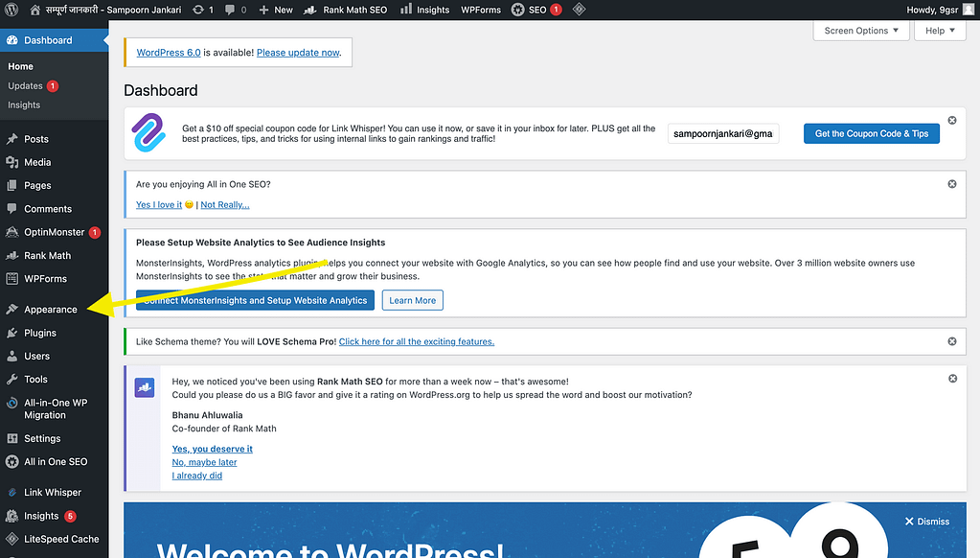
Task: Click the Appearance brush icon
Action: click(11, 309)
